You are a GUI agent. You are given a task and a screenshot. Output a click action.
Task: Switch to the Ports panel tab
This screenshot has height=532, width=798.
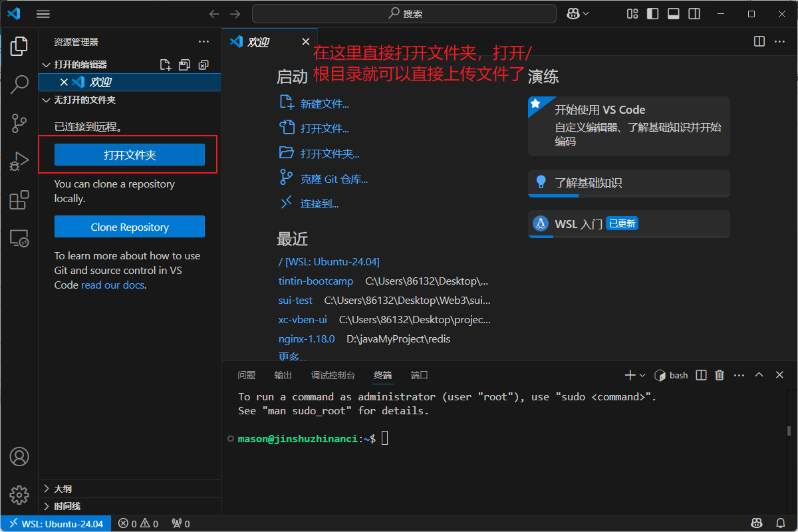[x=420, y=375]
